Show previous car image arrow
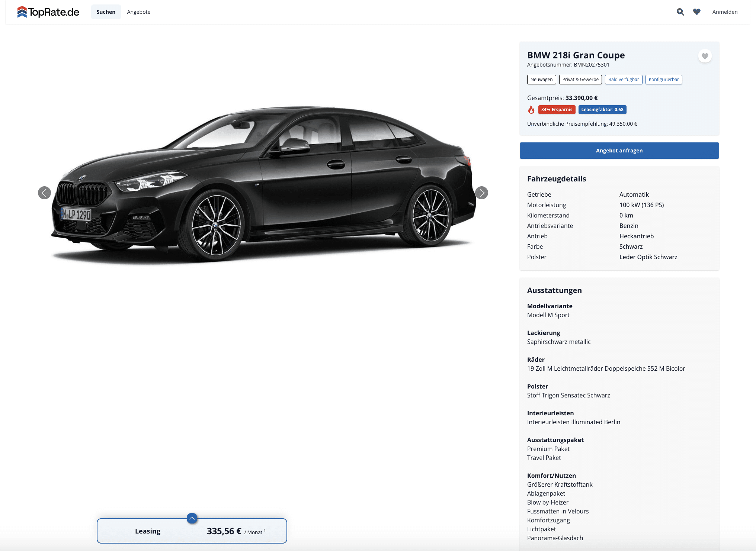Viewport: 756px width, 551px height. pos(45,193)
